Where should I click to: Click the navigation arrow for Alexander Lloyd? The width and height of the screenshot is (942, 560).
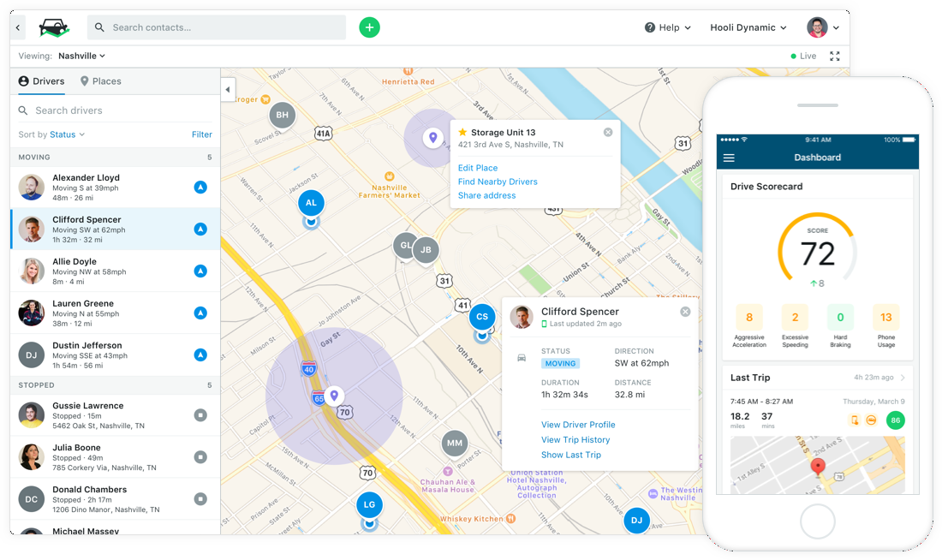(x=200, y=187)
